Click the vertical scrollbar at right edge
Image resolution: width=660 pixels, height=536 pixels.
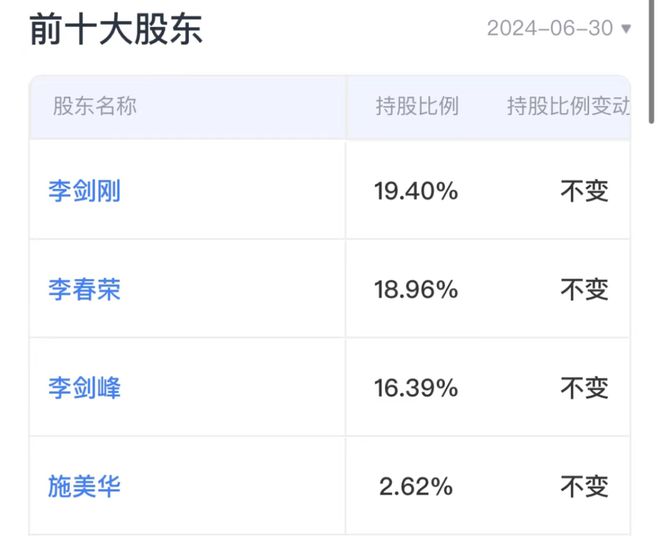(x=652, y=61)
